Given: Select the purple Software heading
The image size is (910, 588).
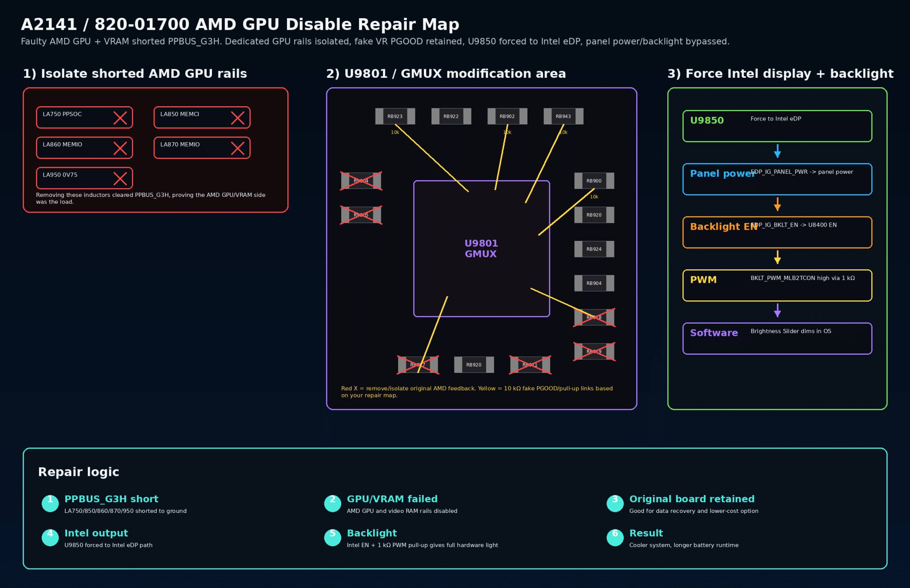Looking at the screenshot, I should (714, 333).
